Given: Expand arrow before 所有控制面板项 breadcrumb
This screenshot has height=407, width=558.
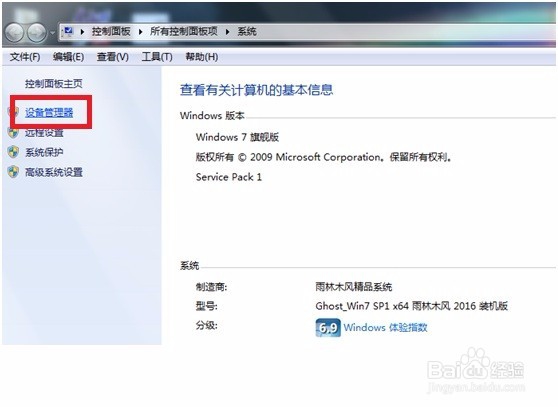Looking at the screenshot, I should [141, 32].
